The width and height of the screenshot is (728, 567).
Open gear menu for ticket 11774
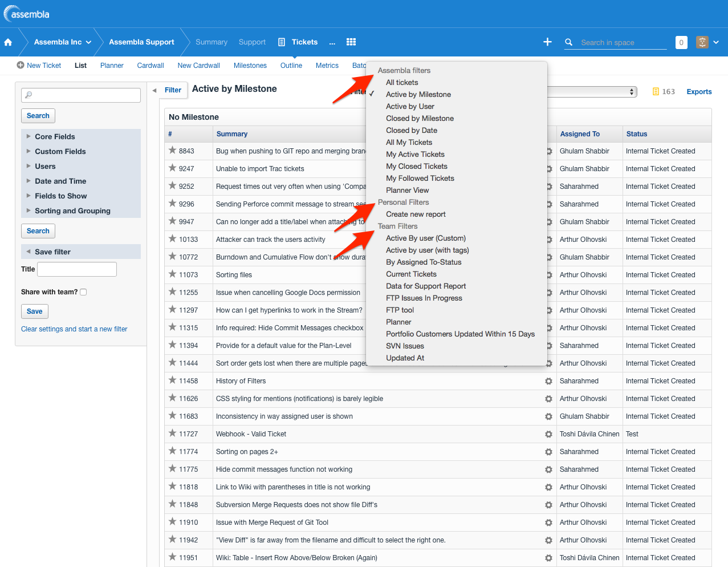(548, 452)
